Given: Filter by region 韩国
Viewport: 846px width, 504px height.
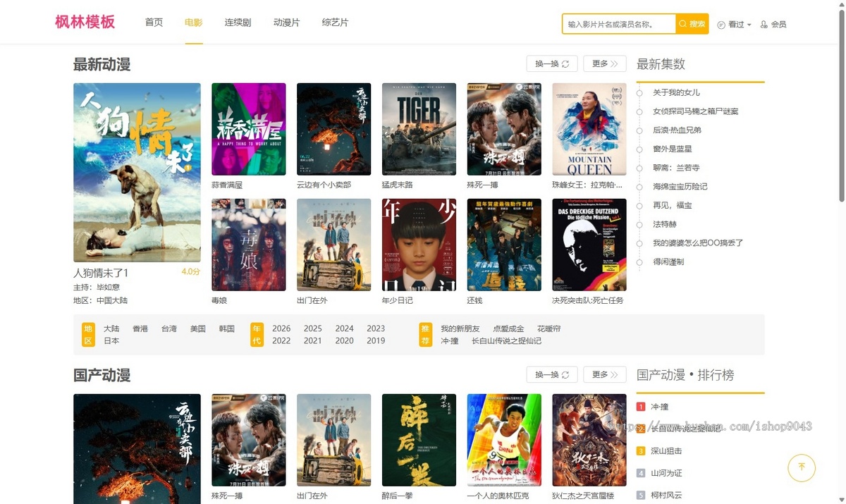Looking at the screenshot, I should point(227,328).
